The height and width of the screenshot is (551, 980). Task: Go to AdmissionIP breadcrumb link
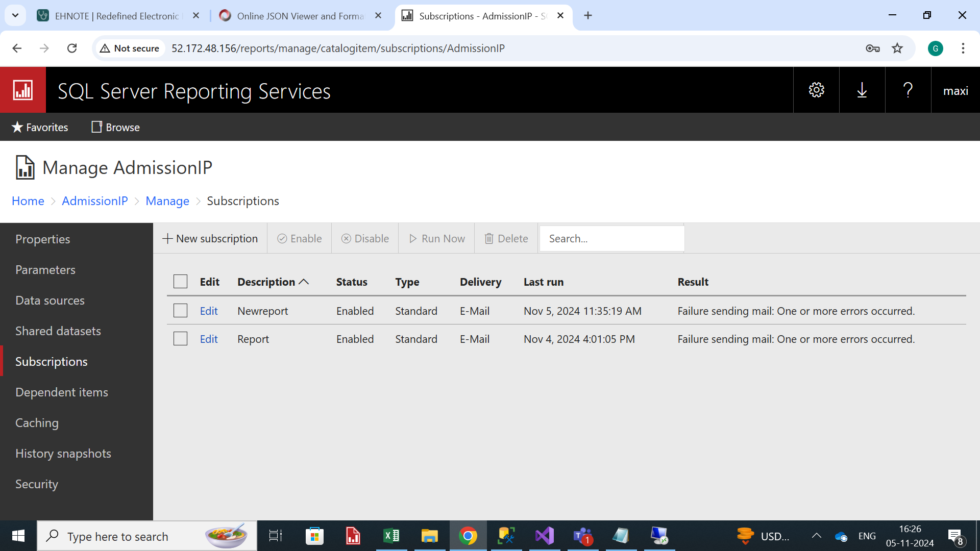point(95,201)
